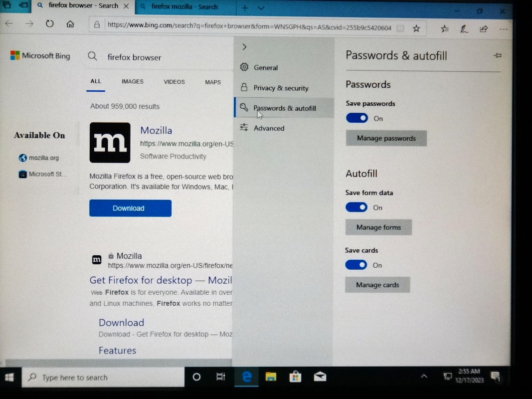Open the Settings and more ellipsis
Screen dimensions: 532x399
coord(504,29)
